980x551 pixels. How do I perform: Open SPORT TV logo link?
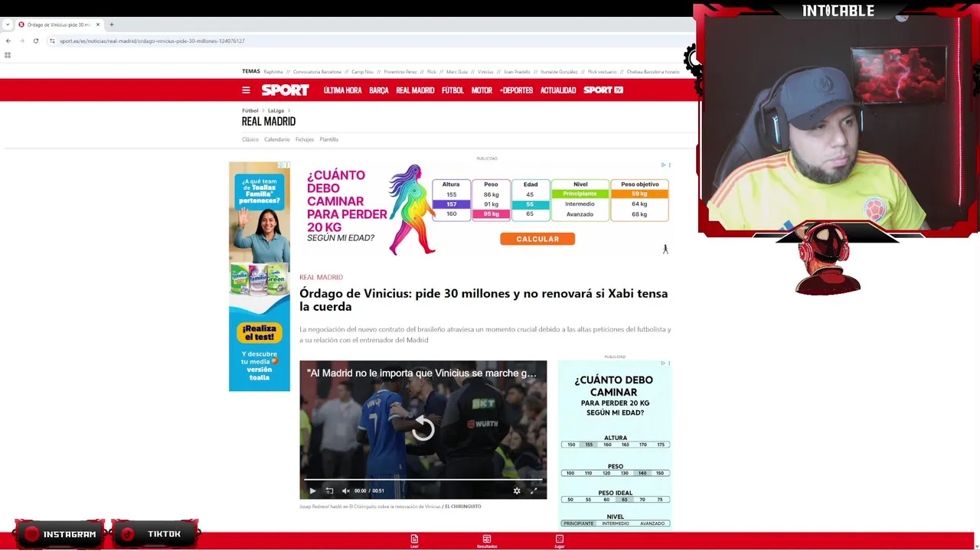tap(603, 90)
